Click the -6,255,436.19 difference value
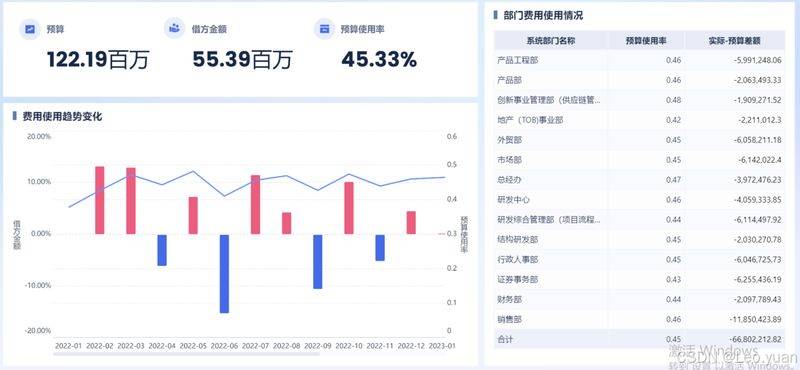Viewport: 800px width, 370px height. pyautogui.click(x=758, y=280)
